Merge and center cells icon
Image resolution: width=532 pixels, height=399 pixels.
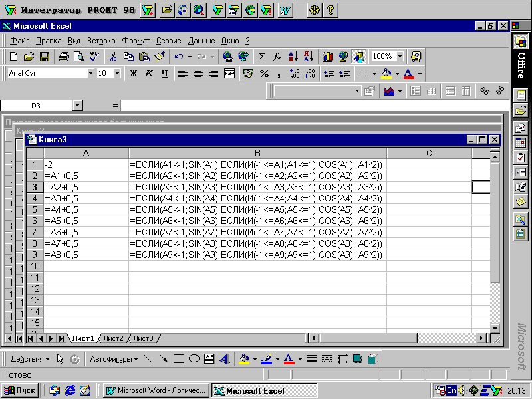(x=229, y=73)
